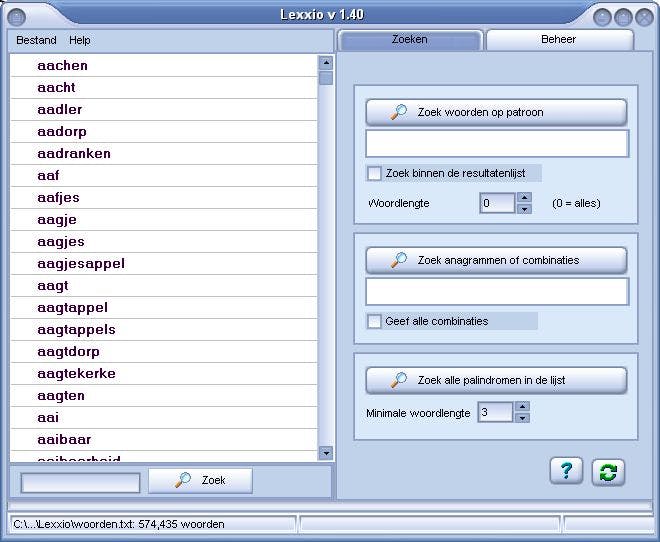
Task: Open the Help menu
Action: click(x=80, y=40)
